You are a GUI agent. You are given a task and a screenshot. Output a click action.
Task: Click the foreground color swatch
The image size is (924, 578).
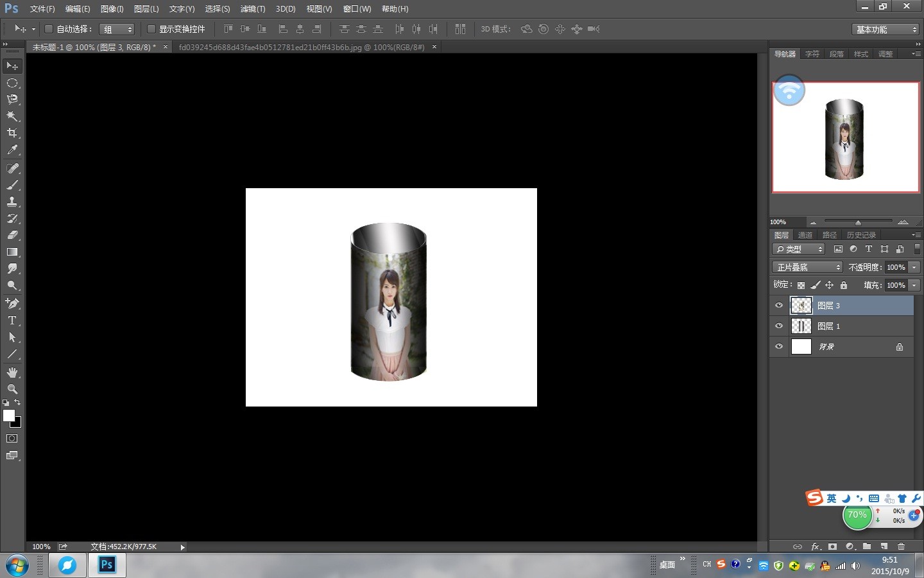(x=8, y=416)
